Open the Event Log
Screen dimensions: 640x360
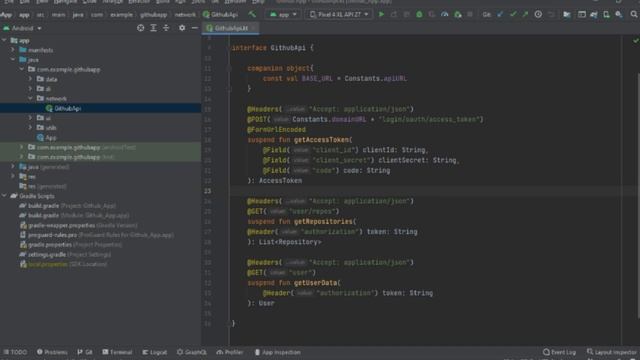560,352
